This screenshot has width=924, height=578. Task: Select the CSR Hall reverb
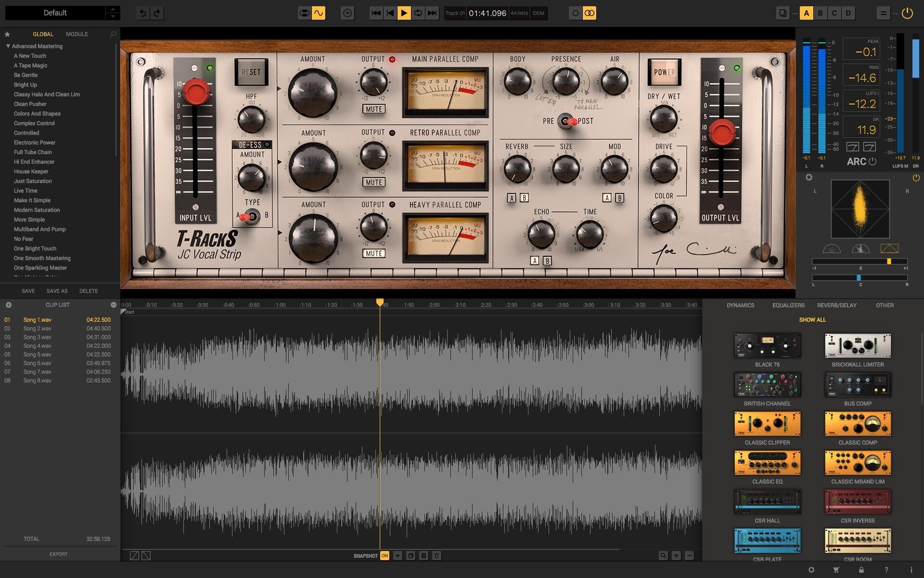[767, 501]
